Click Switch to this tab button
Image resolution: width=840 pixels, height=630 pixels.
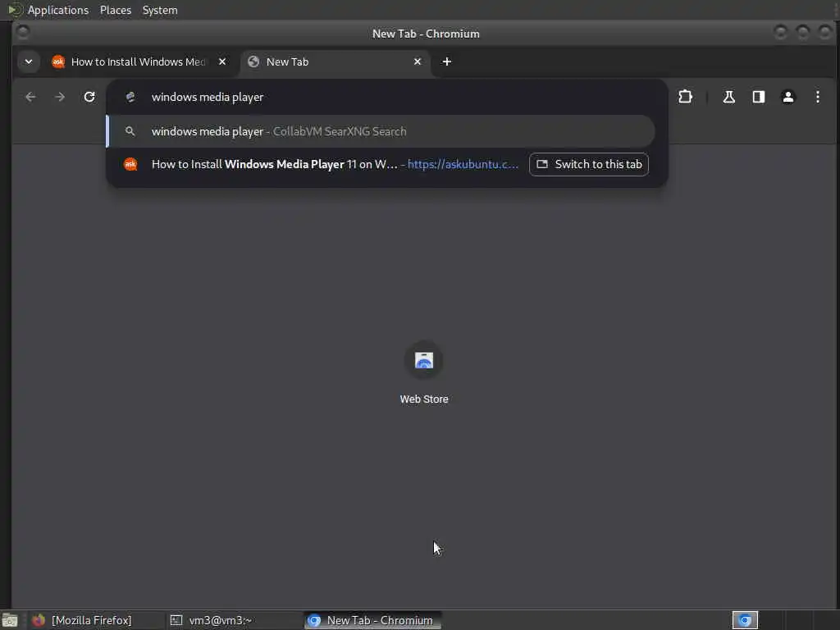coord(589,164)
